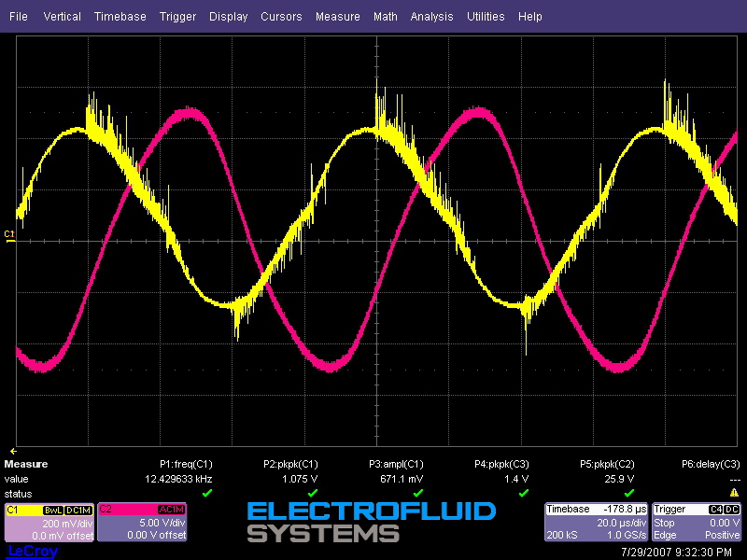
Task: Click the 200 mV/div setting in C1 box
Action: pos(67,524)
